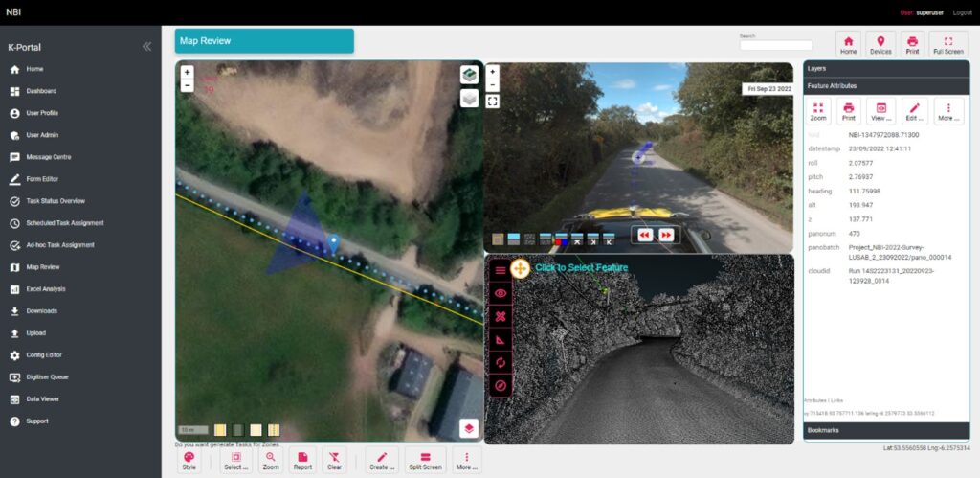Collapse the K-Portal sidebar

click(146, 46)
